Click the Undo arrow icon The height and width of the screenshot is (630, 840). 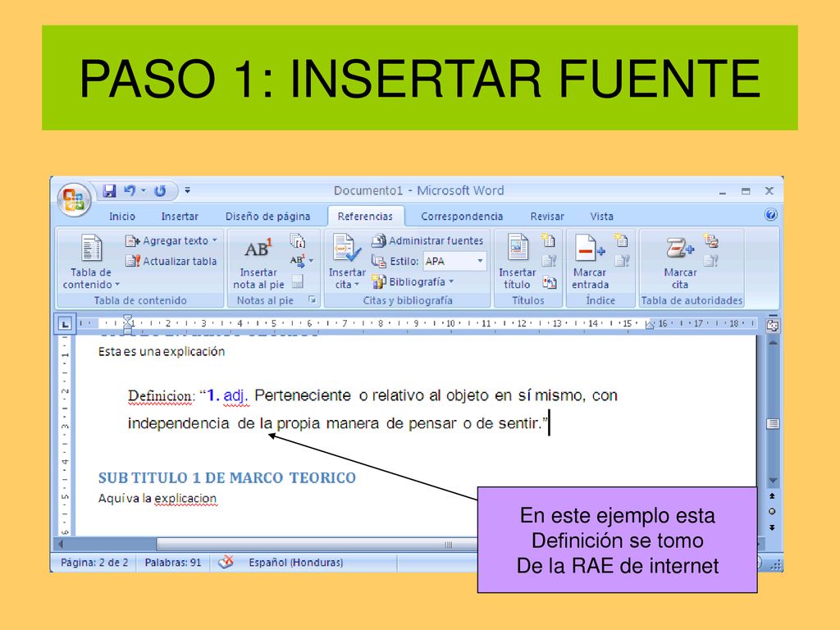130,190
